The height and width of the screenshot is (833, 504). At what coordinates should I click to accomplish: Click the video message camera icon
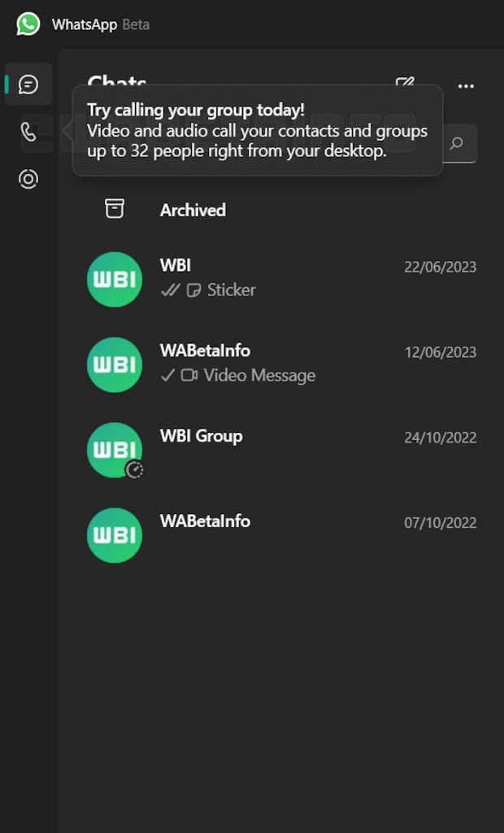189,376
